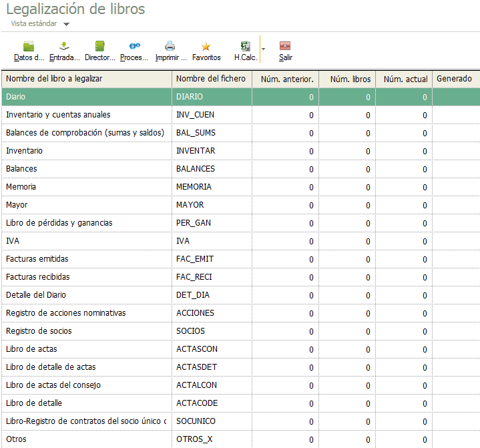480x448 pixels.
Task: Click the Generado column header
Action: click(456, 79)
